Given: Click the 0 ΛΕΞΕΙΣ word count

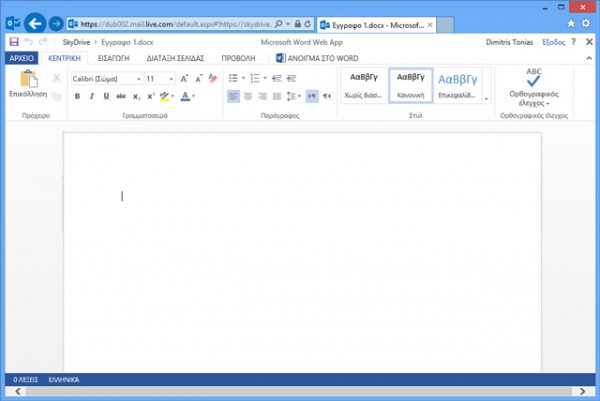Looking at the screenshot, I should tap(25, 380).
